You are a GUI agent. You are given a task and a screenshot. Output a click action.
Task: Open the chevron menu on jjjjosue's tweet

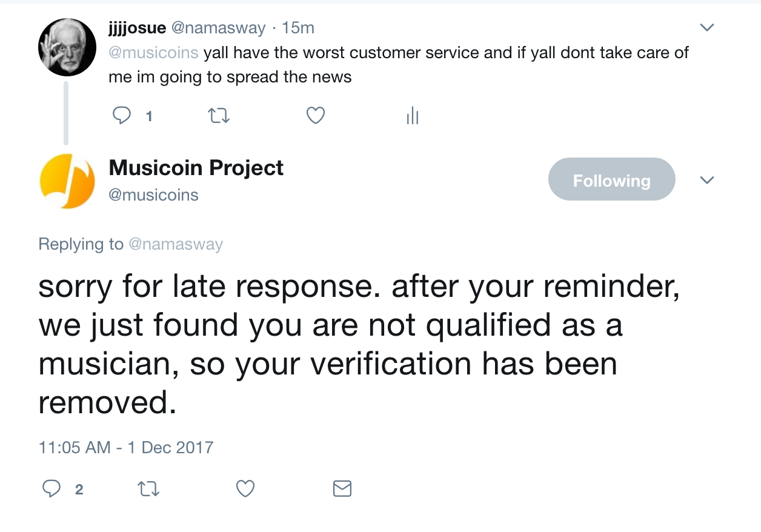coord(707,27)
